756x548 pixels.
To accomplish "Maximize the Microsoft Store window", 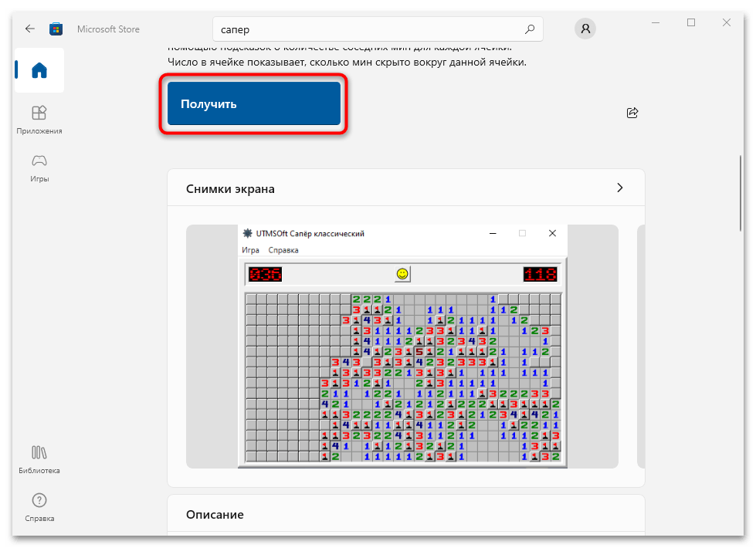I will point(691,22).
